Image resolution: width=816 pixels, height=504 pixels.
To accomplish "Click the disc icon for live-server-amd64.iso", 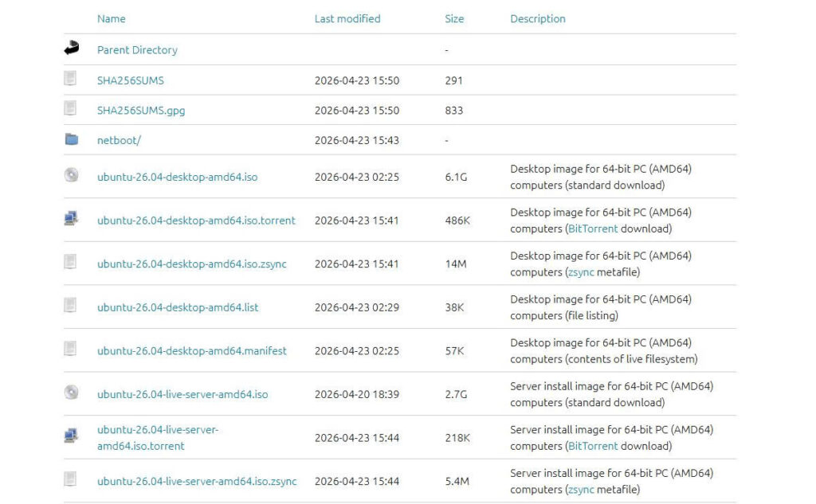I will click(71, 393).
